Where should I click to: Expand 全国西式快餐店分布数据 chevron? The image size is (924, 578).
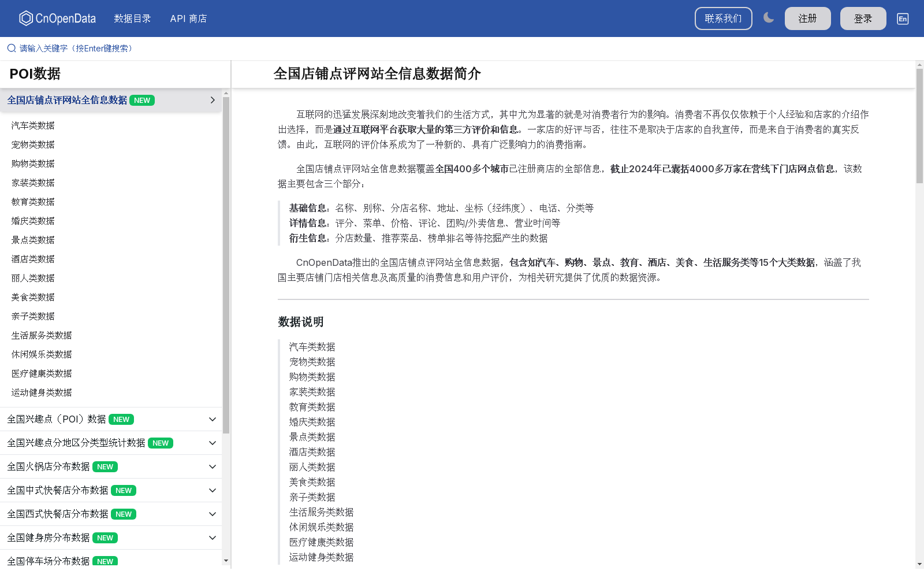(213, 514)
